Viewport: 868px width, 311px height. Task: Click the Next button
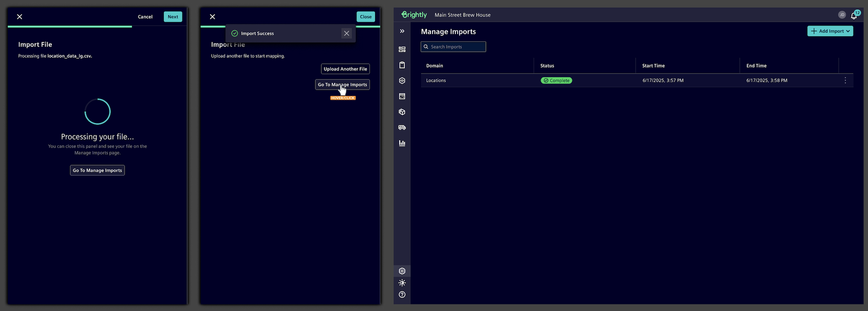pos(173,17)
